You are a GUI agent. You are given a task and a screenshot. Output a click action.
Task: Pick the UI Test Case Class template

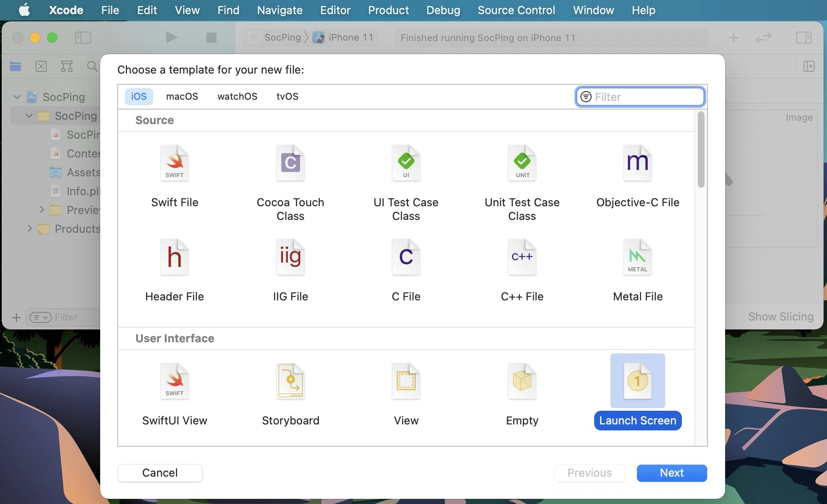coord(406,183)
